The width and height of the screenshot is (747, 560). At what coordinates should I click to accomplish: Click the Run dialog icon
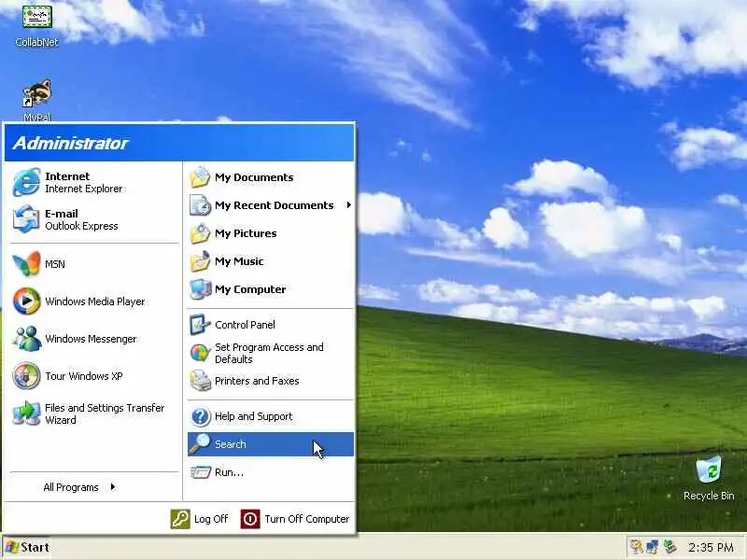point(200,472)
